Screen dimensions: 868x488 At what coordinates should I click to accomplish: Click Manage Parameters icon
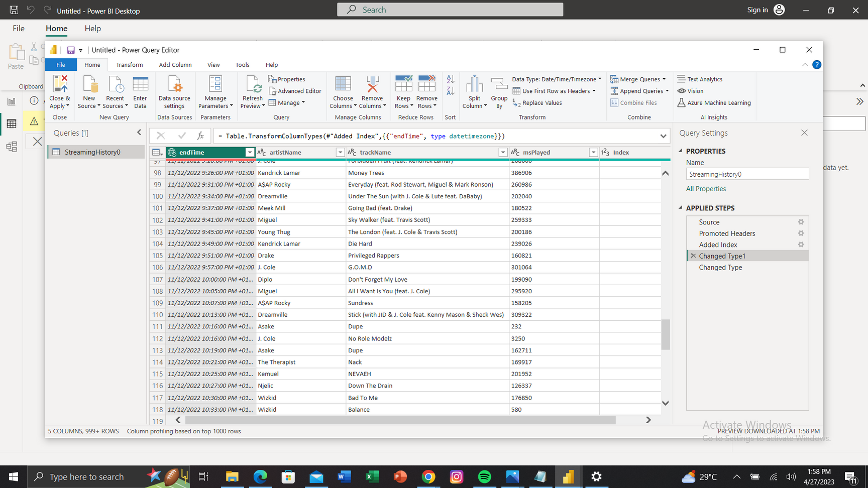point(215,84)
